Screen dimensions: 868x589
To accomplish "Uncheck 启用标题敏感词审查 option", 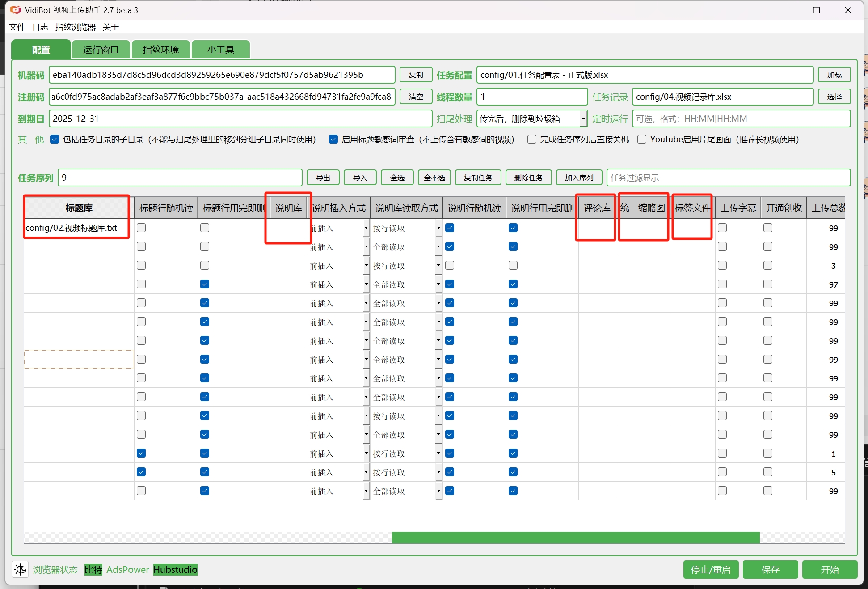I will (333, 139).
